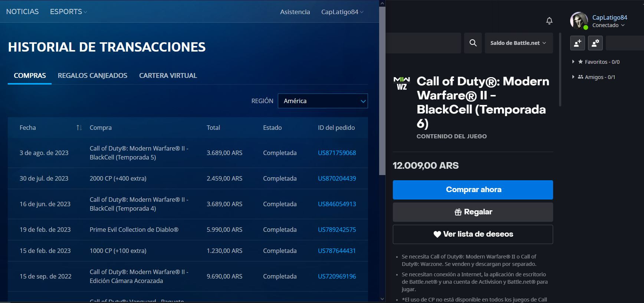This screenshot has width=644, height=303.
Task: Click the HISTORIAL DE TRANSACCIONES heading
Action: pyautogui.click(x=107, y=47)
